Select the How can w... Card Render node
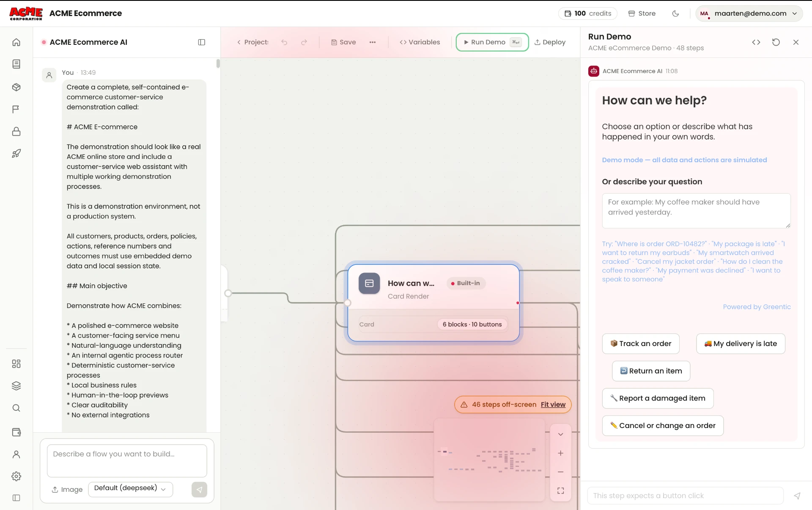The width and height of the screenshot is (812, 510). [433, 303]
